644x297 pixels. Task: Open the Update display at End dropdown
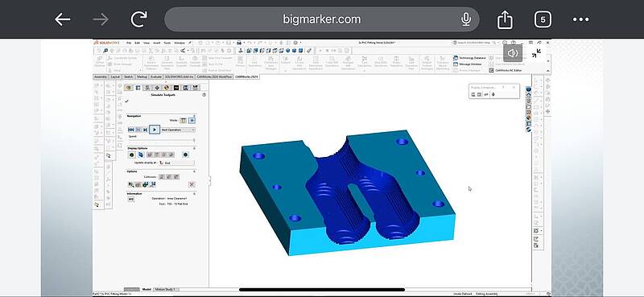tap(176, 163)
